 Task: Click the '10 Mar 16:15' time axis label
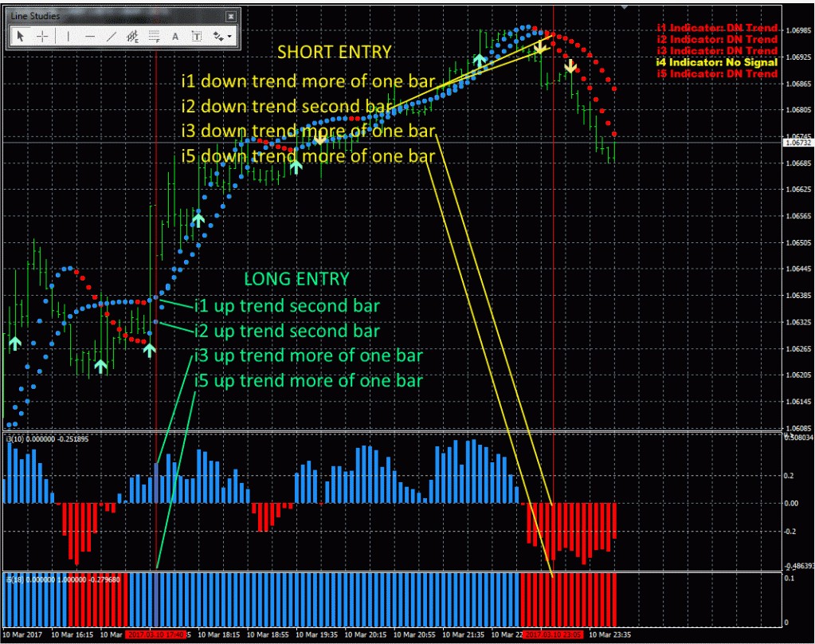point(72,634)
